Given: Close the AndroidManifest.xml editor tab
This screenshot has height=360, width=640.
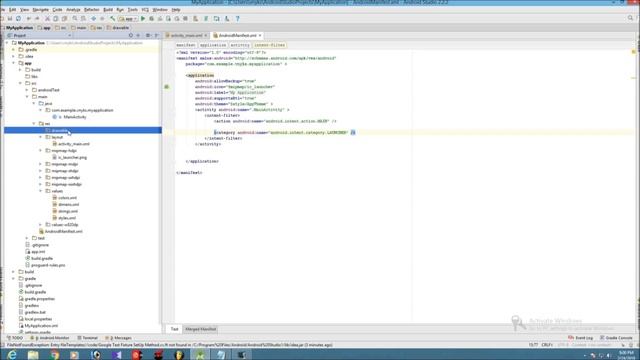Looking at the screenshot, I should [260, 36].
